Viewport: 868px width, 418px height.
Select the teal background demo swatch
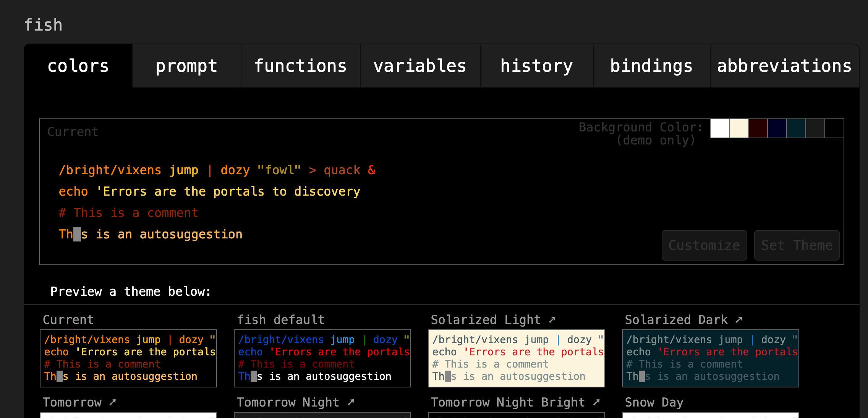pyautogui.click(x=796, y=129)
